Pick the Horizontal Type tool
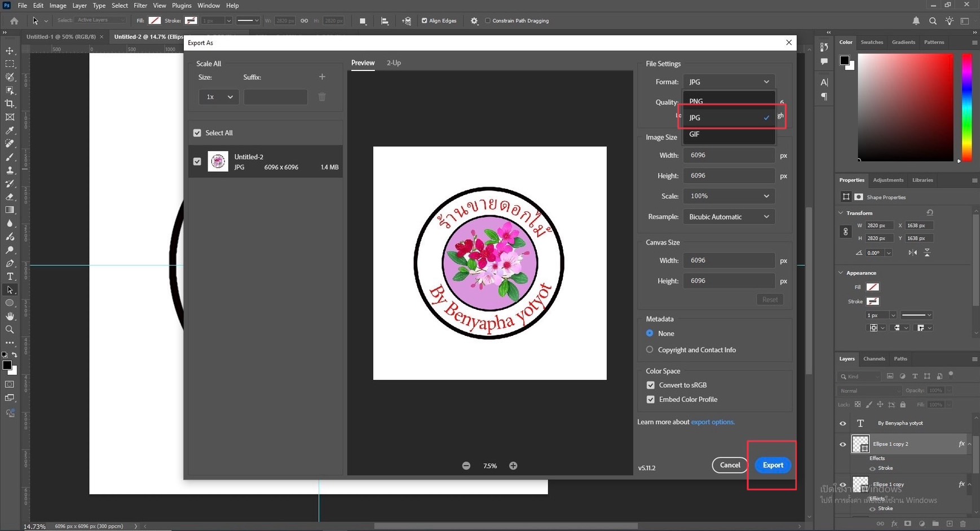This screenshot has width=980, height=531. [x=10, y=276]
